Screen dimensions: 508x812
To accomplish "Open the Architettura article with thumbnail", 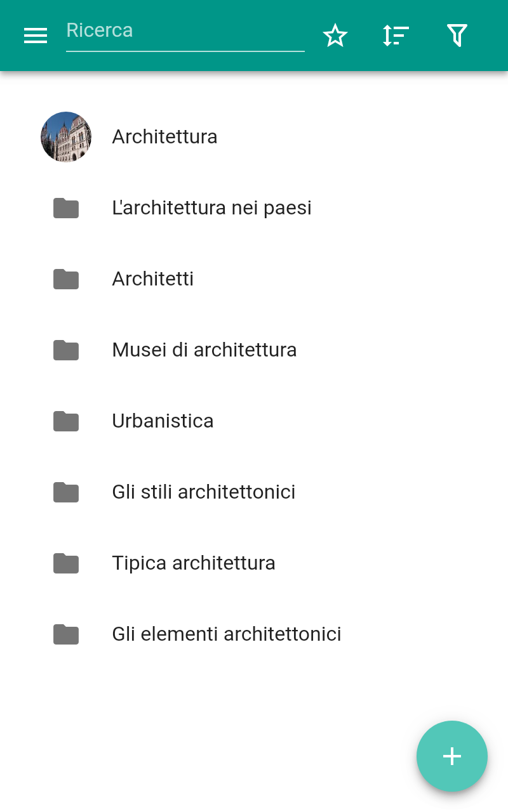I will pyautogui.click(x=254, y=137).
